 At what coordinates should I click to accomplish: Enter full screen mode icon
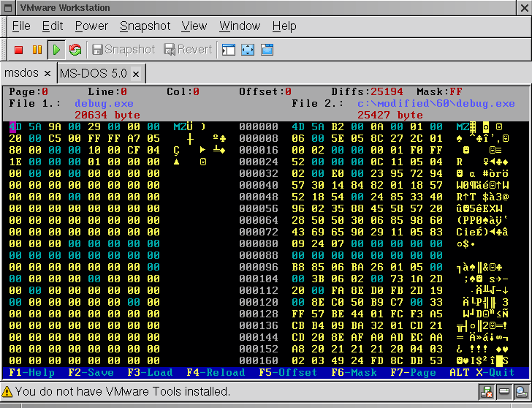click(248, 50)
